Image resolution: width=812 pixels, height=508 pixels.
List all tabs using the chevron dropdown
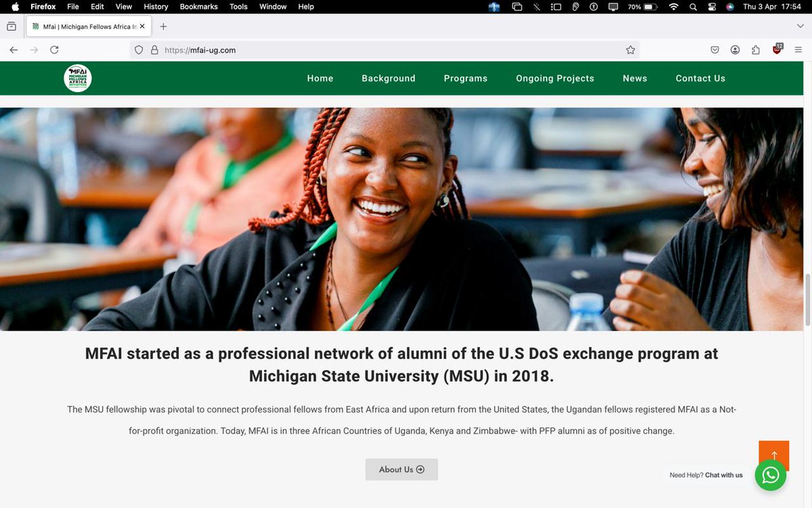(800, 26)
